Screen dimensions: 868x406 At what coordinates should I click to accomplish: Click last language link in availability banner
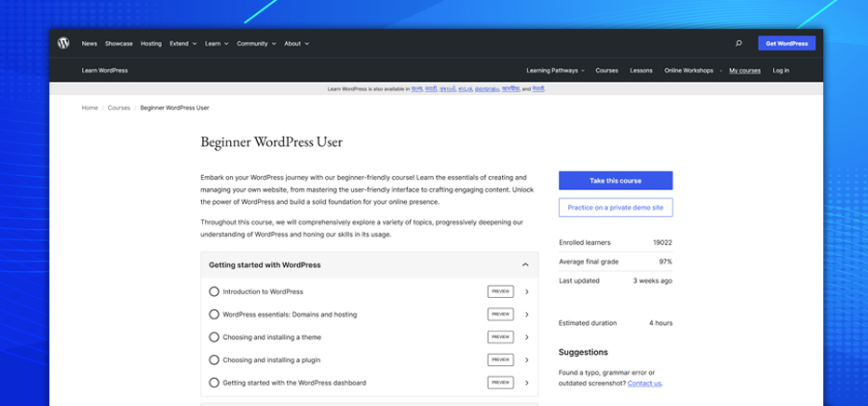(538, 88)
